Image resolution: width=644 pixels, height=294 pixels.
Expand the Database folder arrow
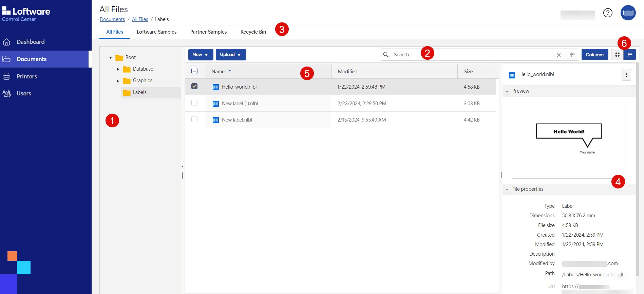tap(118, 69)
